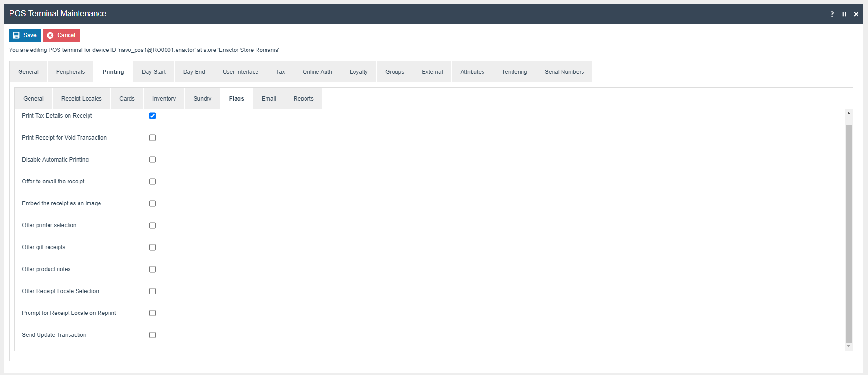
Task: Check Offer gift receipts option
Action: tap(152, 247)
